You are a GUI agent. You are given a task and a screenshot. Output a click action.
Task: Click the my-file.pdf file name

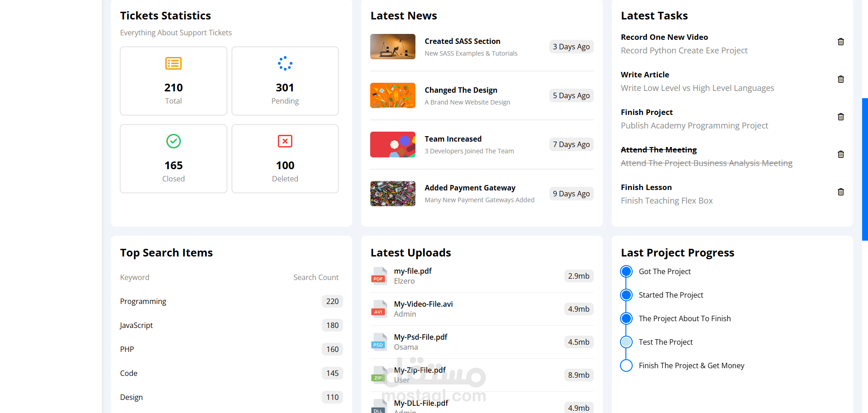(413, 271)
